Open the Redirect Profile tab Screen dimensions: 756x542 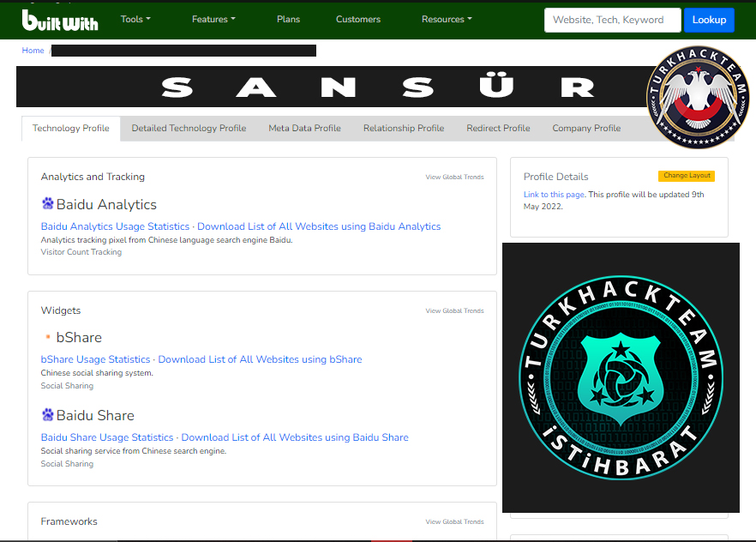[x=498, y=129]
